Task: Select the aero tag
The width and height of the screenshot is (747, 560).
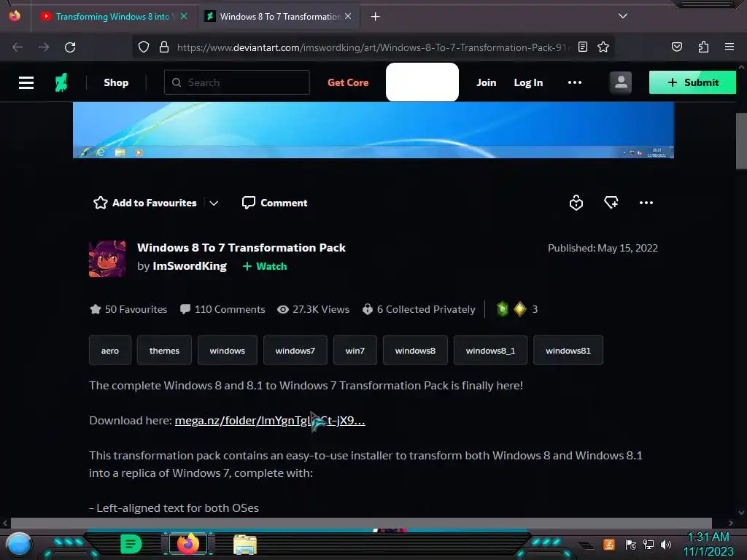Action: pos(110,351)
